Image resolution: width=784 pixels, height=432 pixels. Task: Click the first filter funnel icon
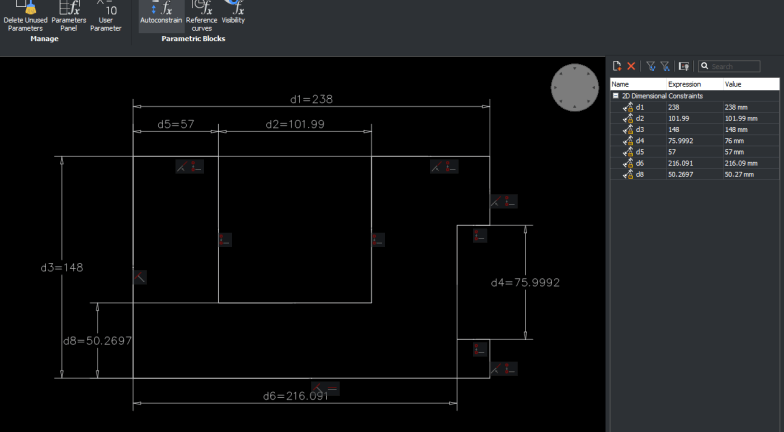point(650,66)
